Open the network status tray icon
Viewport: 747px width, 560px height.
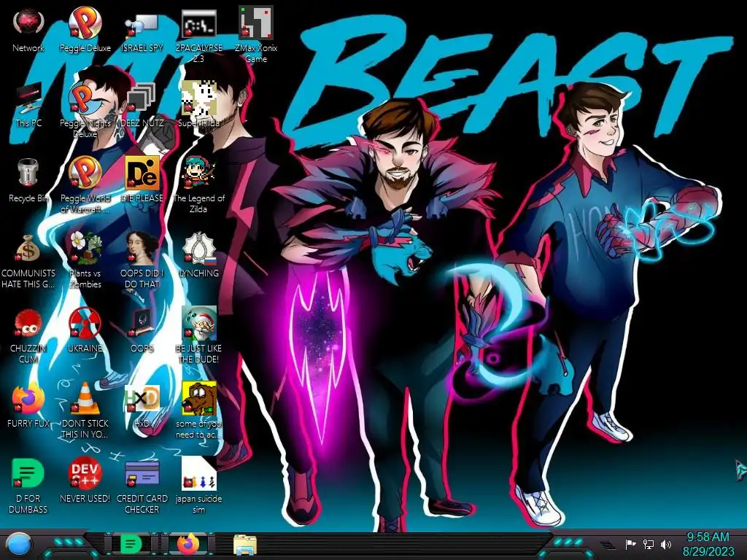pos(649,544)
